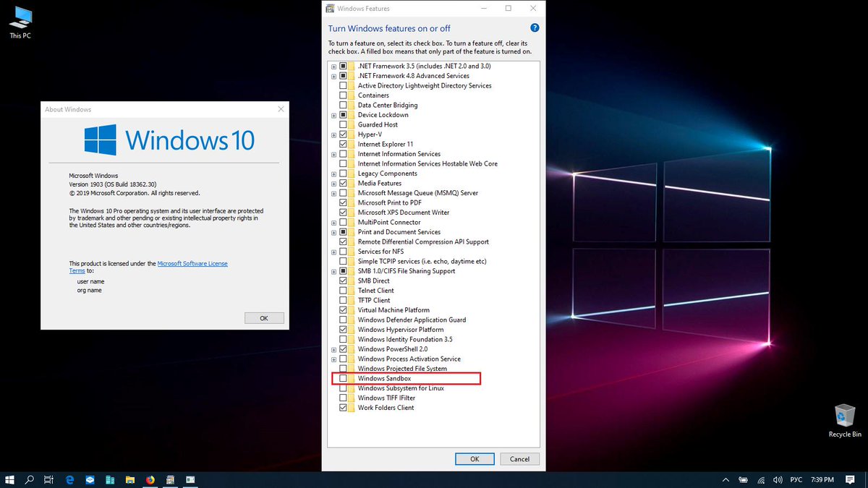Open the blue box app on taskbar
The height and width of the screenshot is (488, 868).
point(90,479)
